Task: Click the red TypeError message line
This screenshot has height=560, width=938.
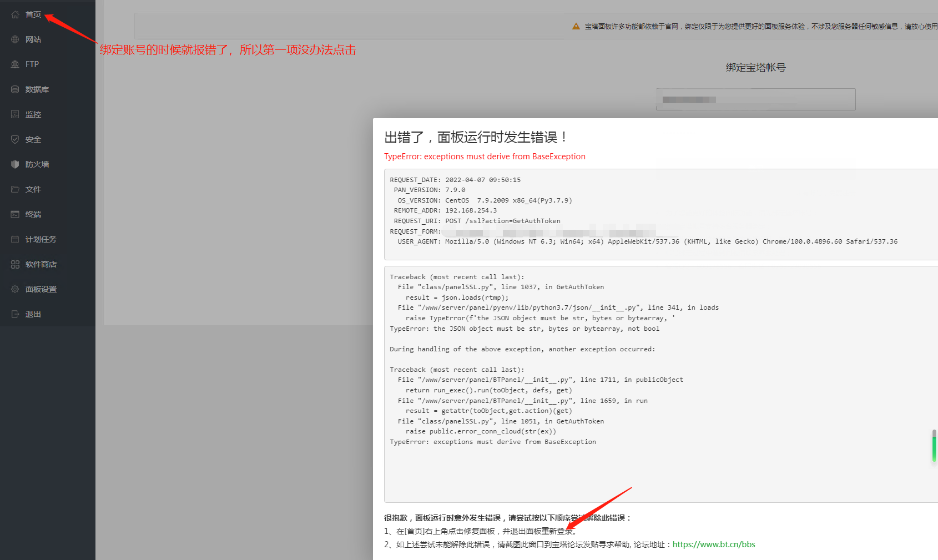Action: point(485,157)
